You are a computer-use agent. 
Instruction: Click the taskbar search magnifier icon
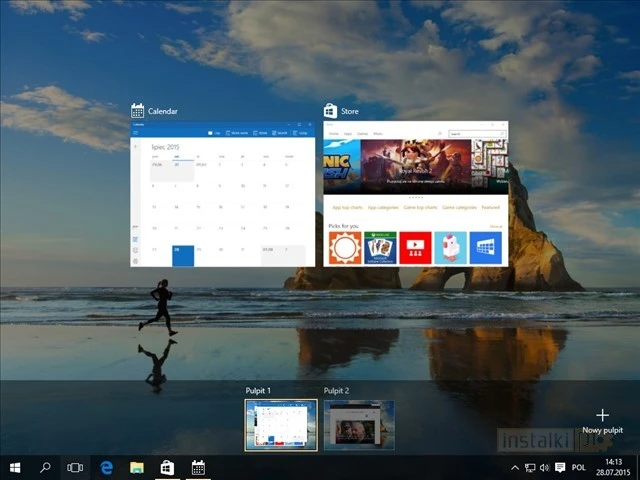[x=45, y=467]
